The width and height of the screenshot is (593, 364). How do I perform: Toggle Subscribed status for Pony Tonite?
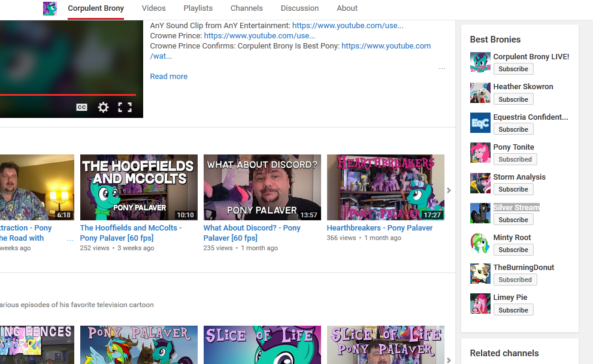[515, 159]
